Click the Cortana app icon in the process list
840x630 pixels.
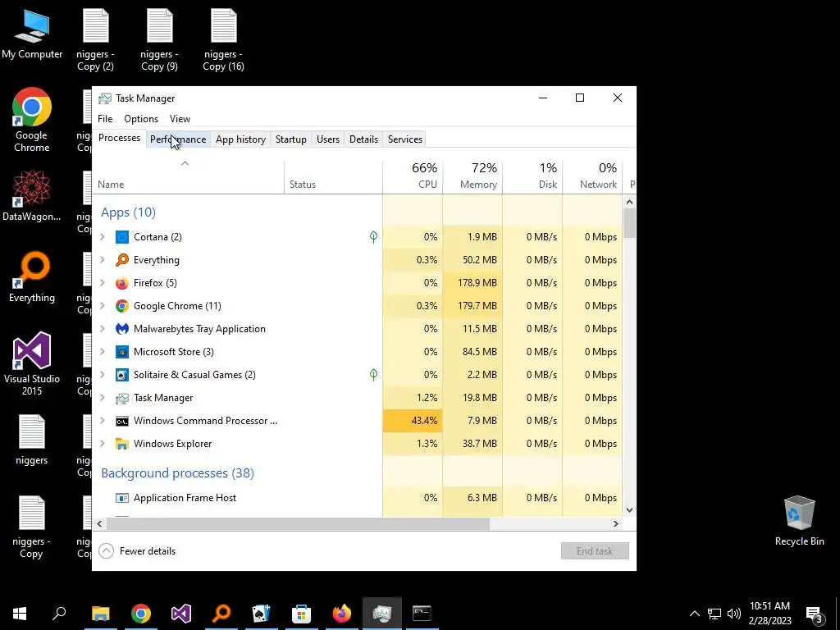coord(122,237)
